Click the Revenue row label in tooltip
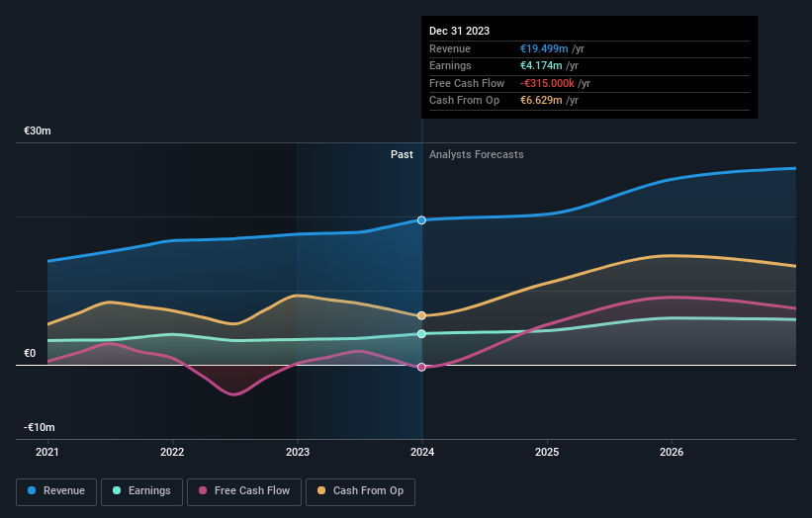This screenshot has height=518, width=812. (x=450, y=48)
